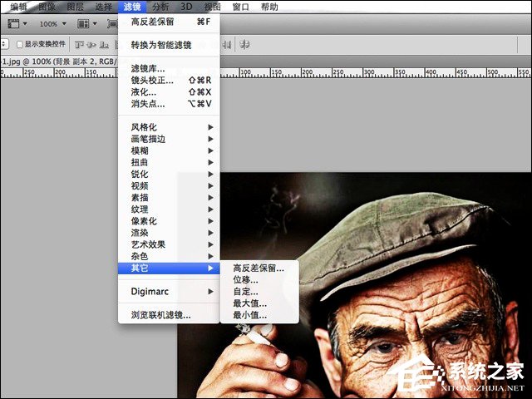This screenshot has width=532, height=399.
Task: Expand the 视频 submenu
Action: (169, 186)
